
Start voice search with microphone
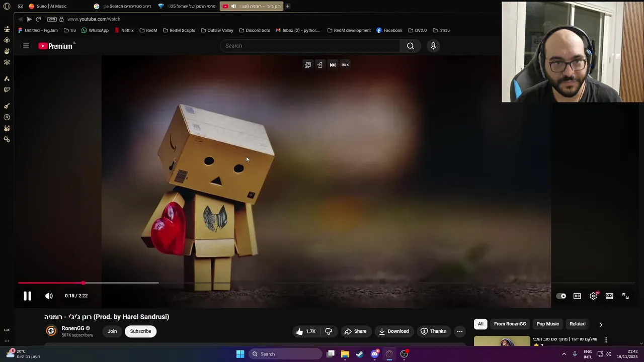point(433,46)
